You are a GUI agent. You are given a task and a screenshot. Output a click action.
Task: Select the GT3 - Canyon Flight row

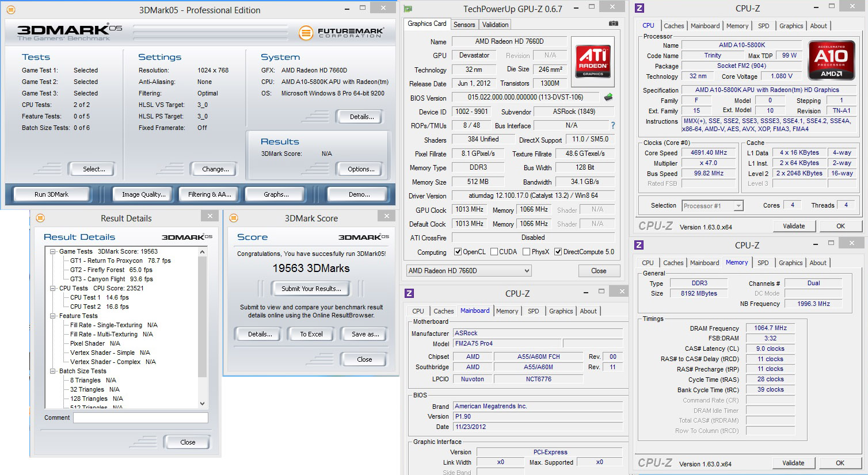point(111,279)
